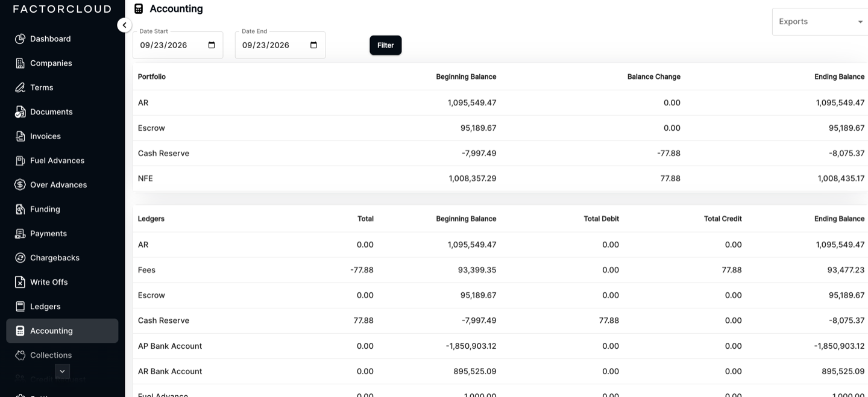Image resolution: width=868 pixels, height=397 pixels.
Task: Click the Invoices sheet icon
Action: (20, 136)
